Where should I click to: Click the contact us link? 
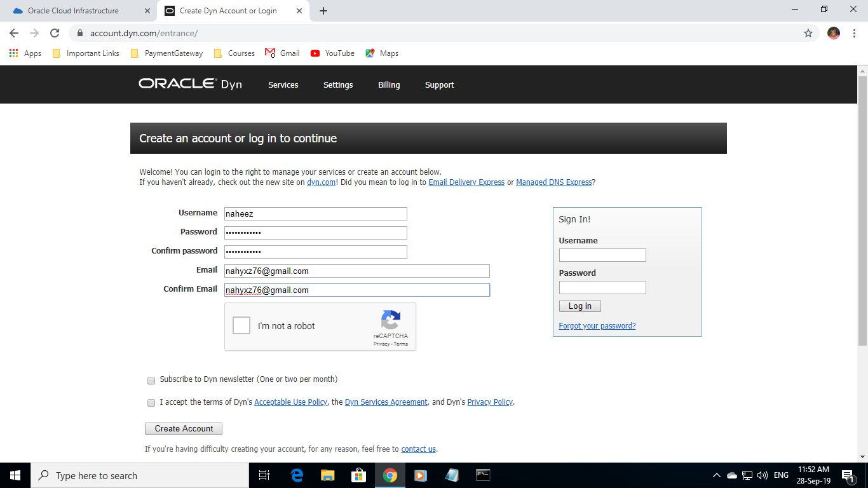tap(419, 449)
